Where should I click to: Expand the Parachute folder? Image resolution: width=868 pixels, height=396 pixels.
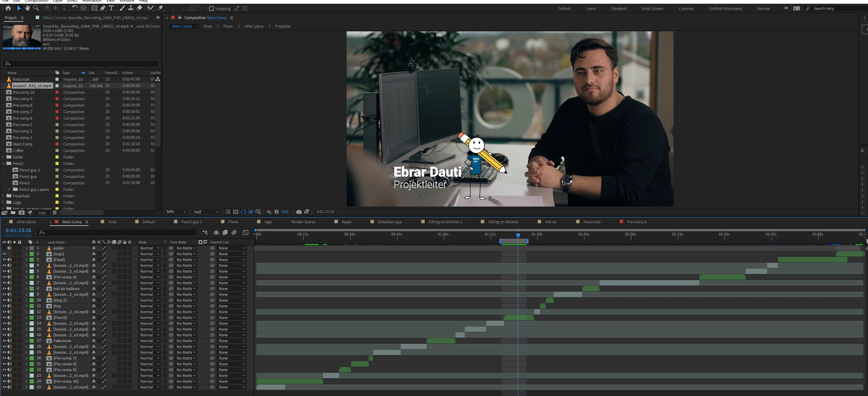point(3,196)
